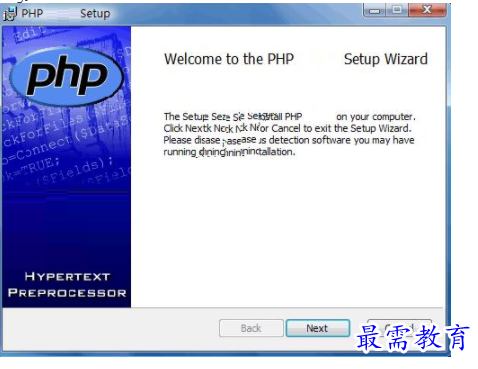478x369 pixels.
Task: Click the Next button
Action: (318, 328)
